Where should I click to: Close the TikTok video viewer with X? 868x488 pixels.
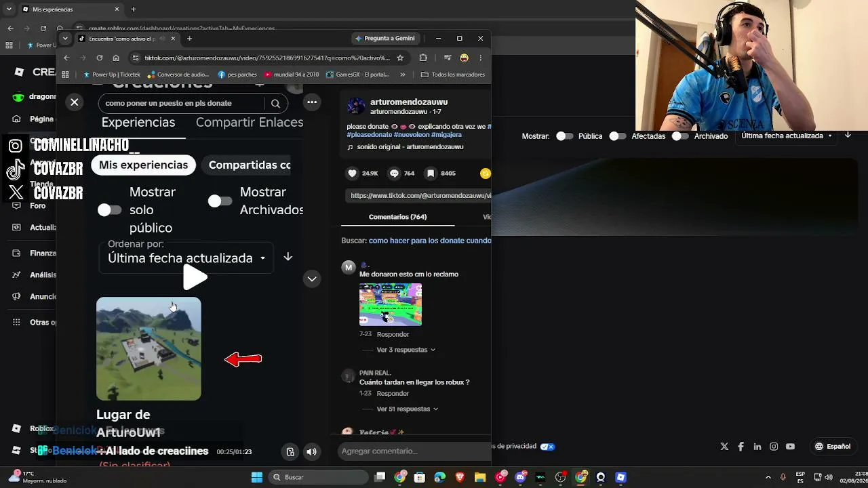click(75, 102)
